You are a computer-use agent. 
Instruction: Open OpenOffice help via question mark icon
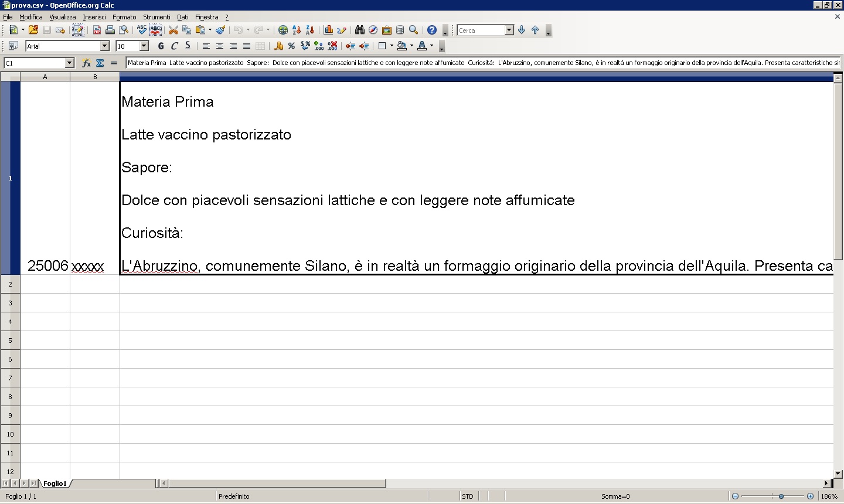click(432, 30)
